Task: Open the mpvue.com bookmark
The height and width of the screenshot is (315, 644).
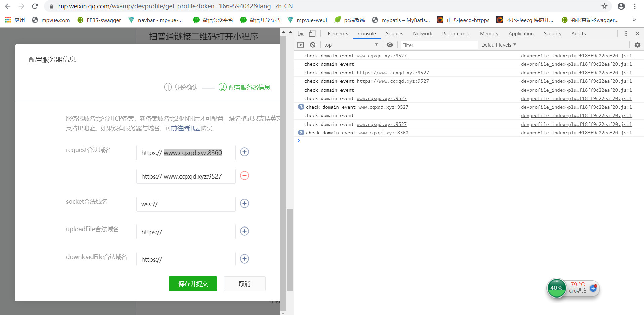Action: (x=51, y=20)
